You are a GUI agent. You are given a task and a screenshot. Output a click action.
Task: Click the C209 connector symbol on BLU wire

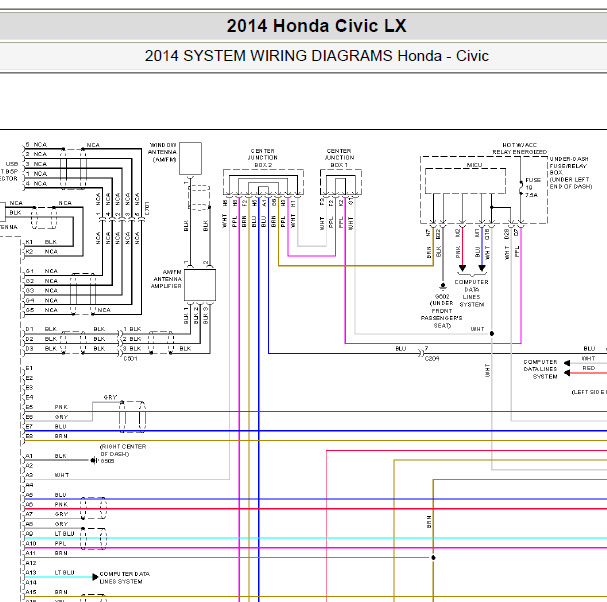[421, 353]
